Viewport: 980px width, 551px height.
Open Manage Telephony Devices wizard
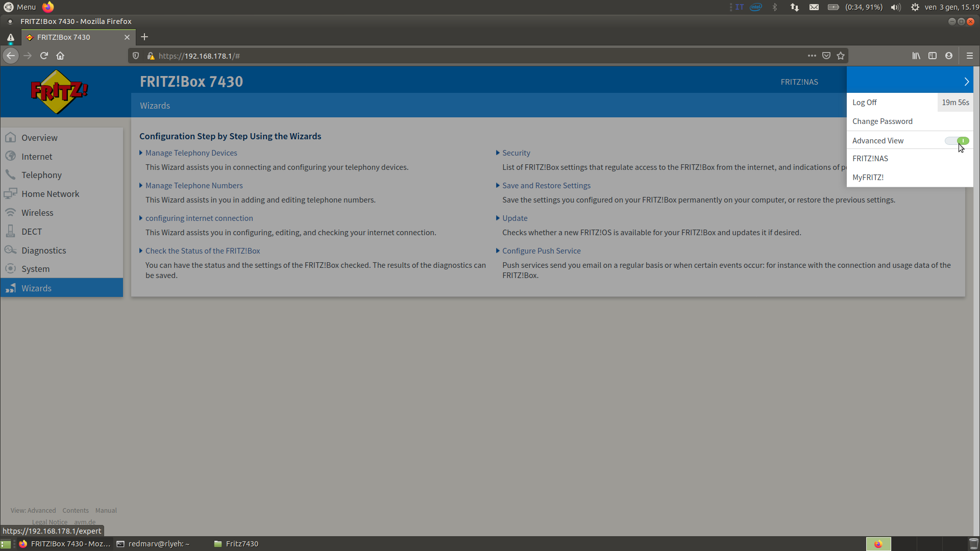191,153
